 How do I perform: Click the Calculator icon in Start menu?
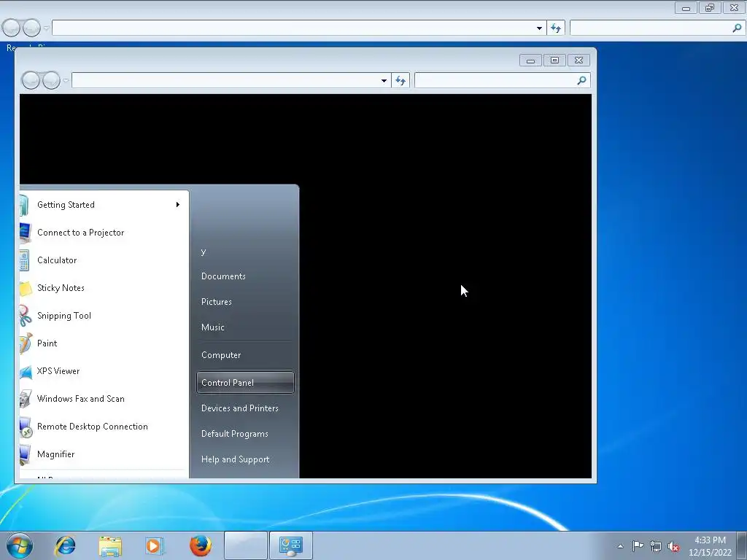pos(24,260)
